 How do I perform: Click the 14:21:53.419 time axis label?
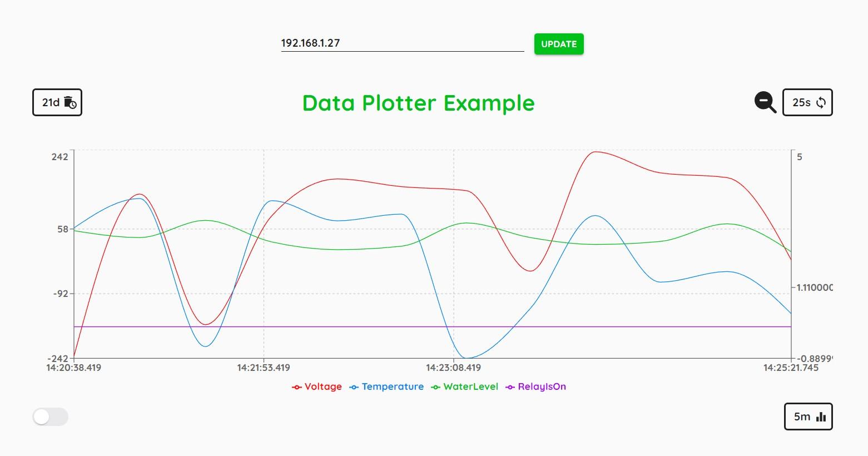click(264, 368)
